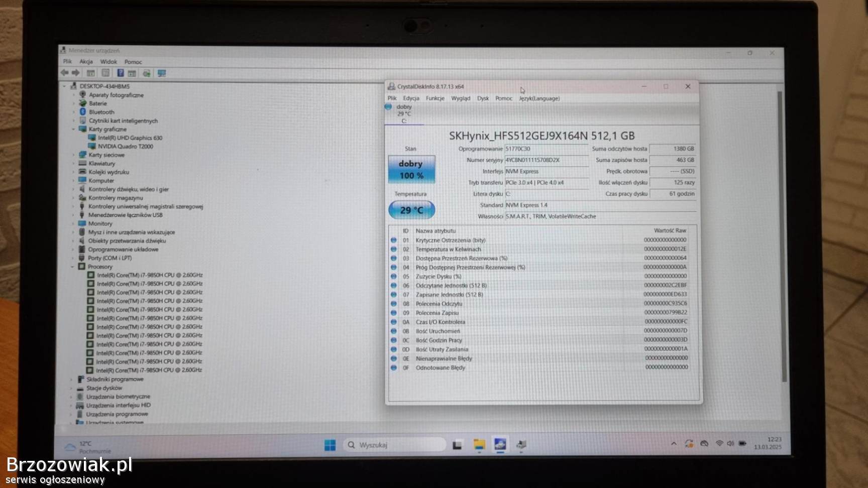
Task: Select Kontrolery magazynu tree item
Action: click(116, 198)
